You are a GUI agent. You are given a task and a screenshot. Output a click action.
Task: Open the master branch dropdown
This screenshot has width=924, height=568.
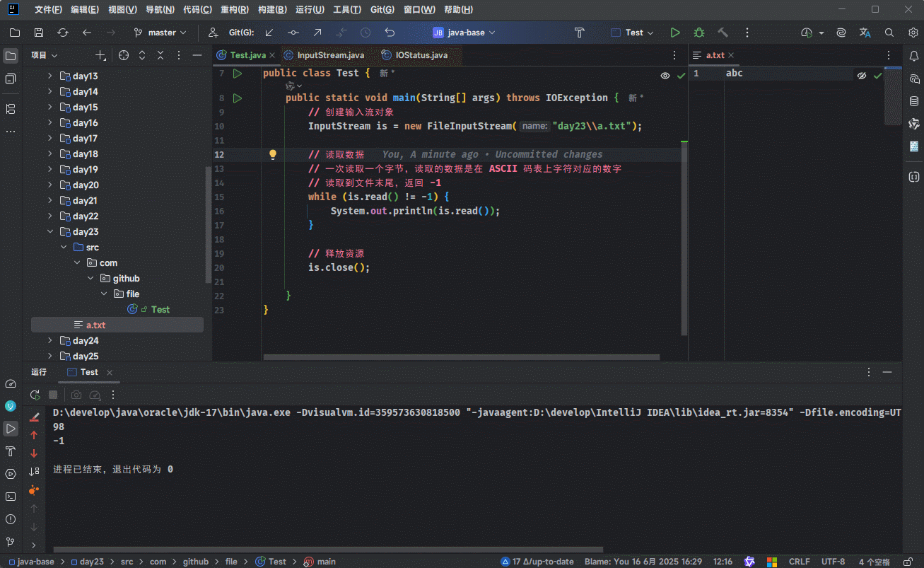point(161,33)
